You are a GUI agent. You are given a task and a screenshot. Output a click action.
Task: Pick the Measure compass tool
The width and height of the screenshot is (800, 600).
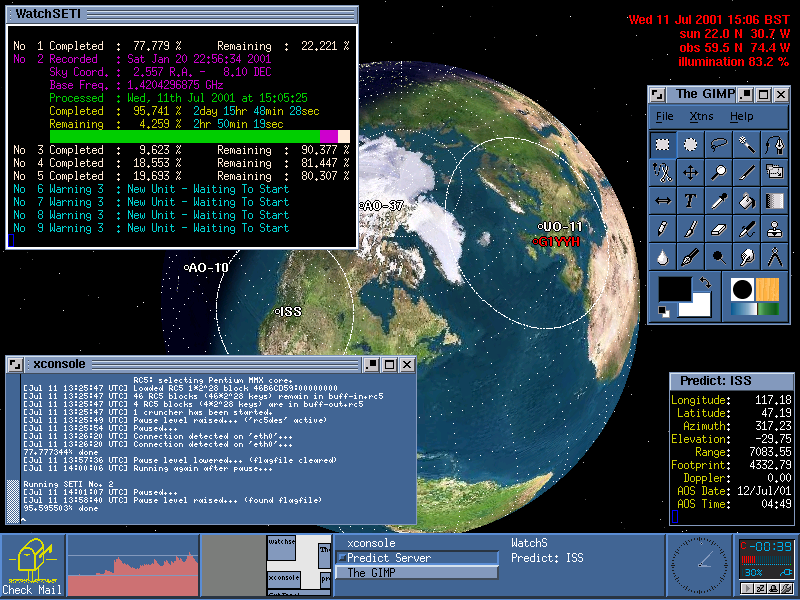pos(774,257)
